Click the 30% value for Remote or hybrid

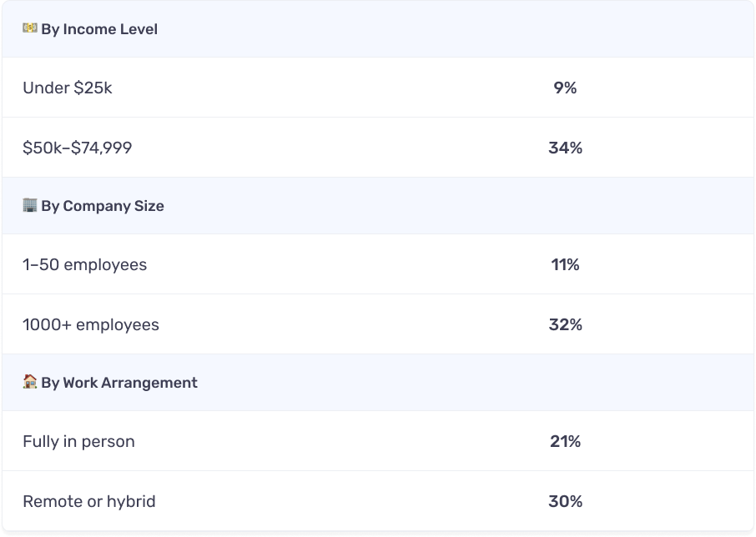tap(565, 501)
